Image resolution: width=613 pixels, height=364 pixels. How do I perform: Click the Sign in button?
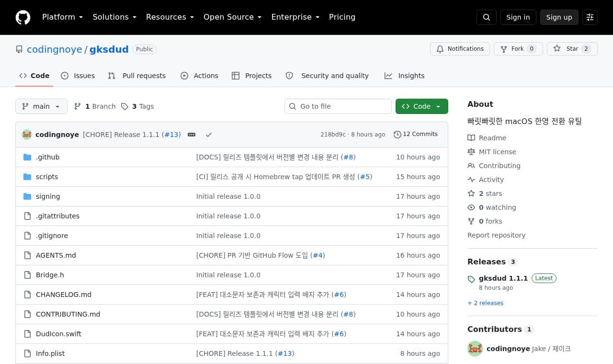(x=518, y=17)
